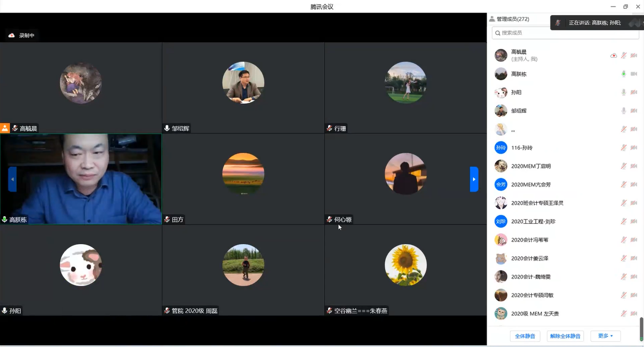Click the red cloud recording icon beside 高毓晨

point(613,56)
